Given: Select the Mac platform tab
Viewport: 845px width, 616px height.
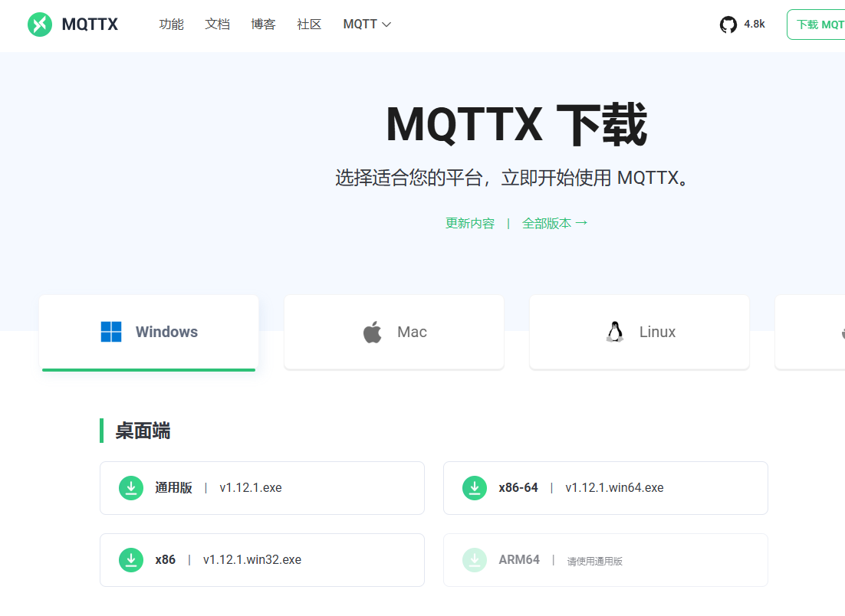Looking at the screenshot, I should [x=394, y=333].
